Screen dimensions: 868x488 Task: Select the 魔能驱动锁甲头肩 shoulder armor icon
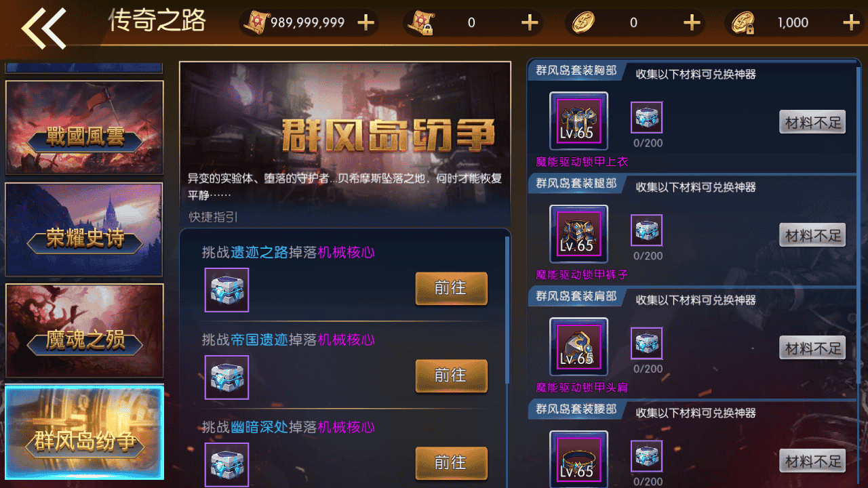pos(578,347)
